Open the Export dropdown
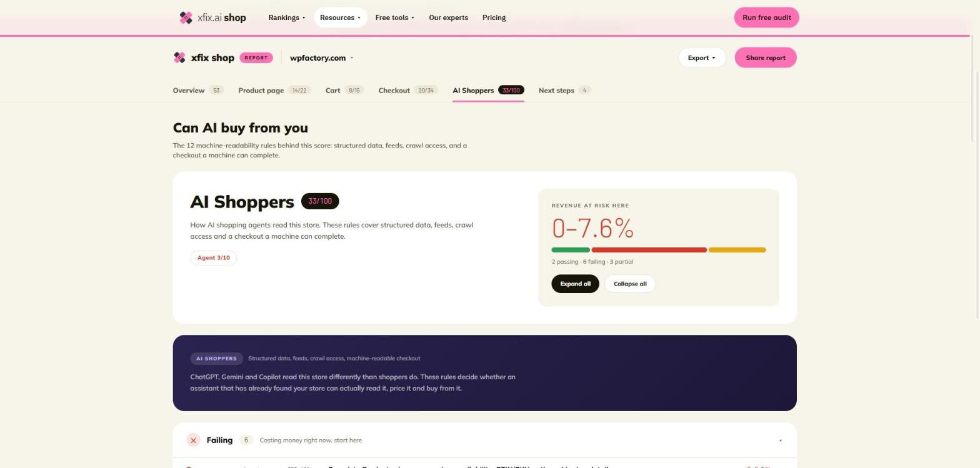The width and height of the screenshot is (980, 468). click(702, 57)
